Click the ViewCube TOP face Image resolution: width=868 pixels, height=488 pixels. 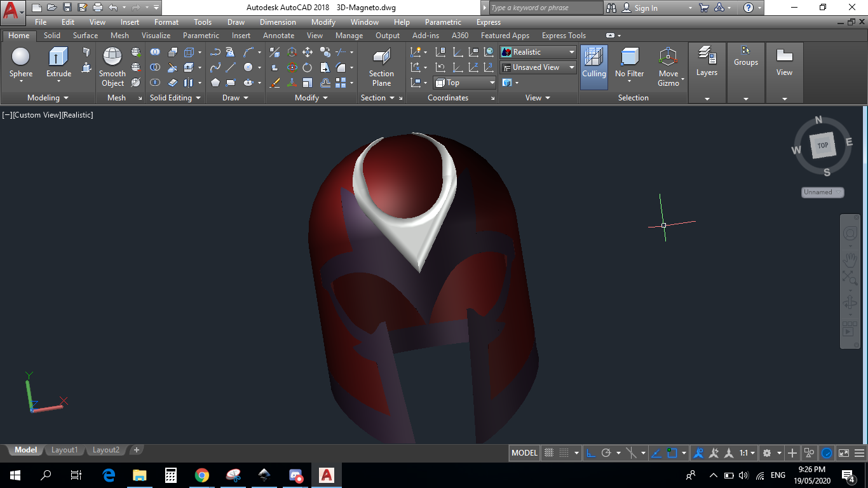(822, 146)
